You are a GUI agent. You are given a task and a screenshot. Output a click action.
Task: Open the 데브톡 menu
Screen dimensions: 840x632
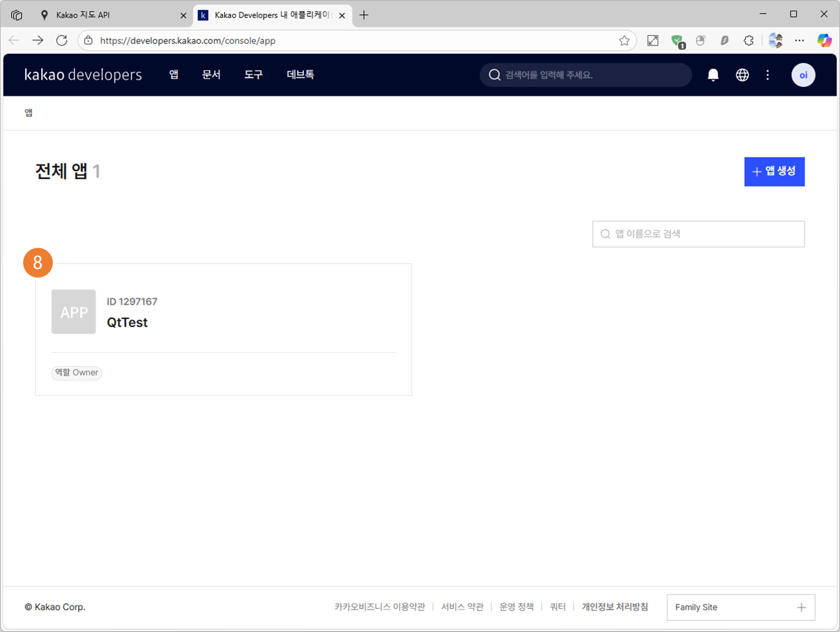(x=301, y=75)
